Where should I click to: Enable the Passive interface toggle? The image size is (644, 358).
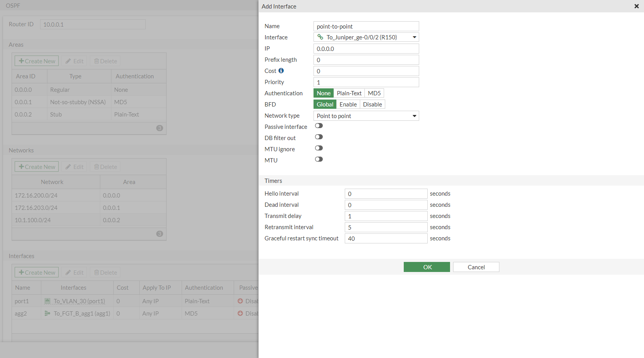point(319,126)
